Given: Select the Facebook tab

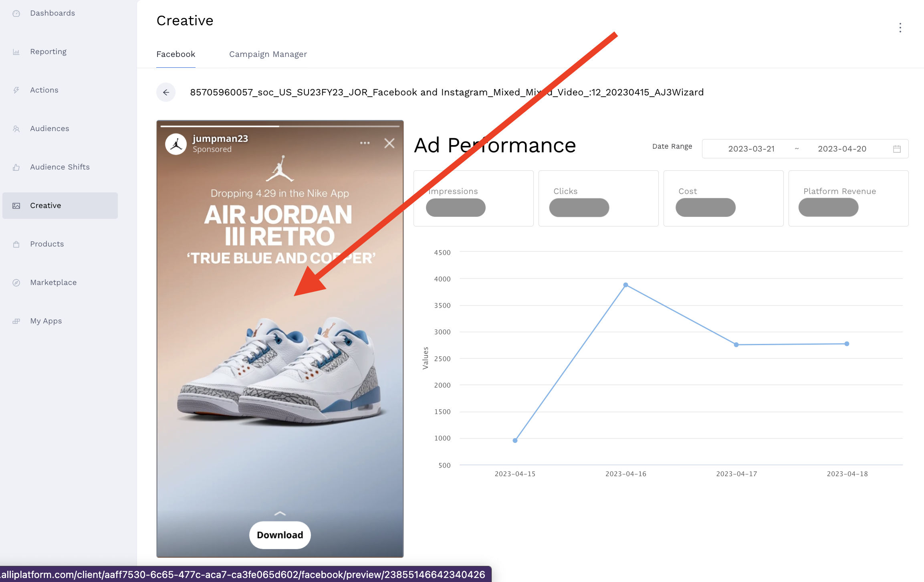Looking at the screenshot, I should pos(176,54).
